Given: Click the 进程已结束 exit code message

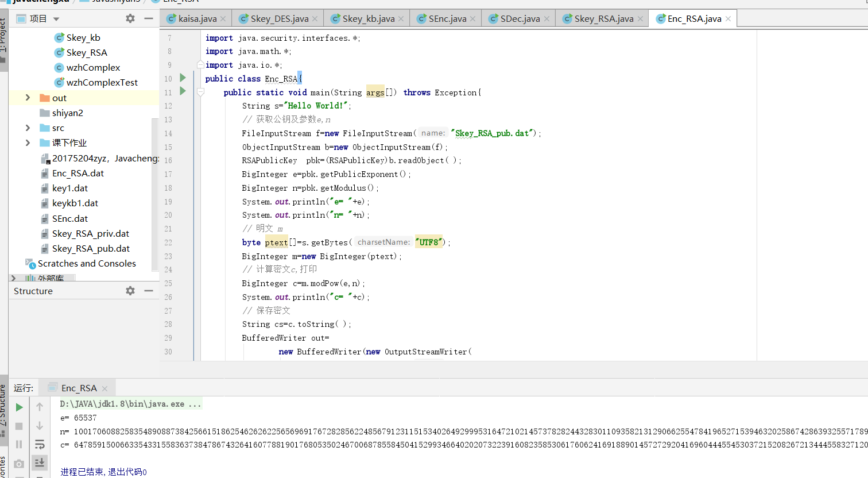Looking at the screenshot, I should [x=103, y=472].
